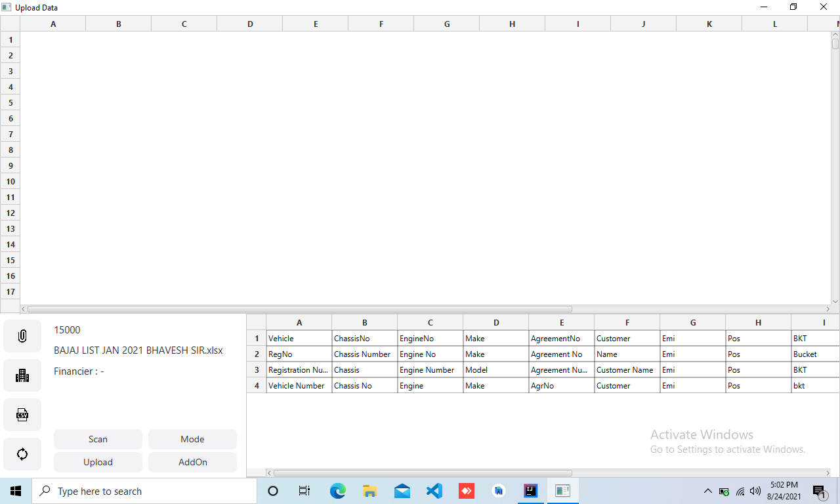
Task: Open Task View from the taskbar
Action: tap(304, 490)
